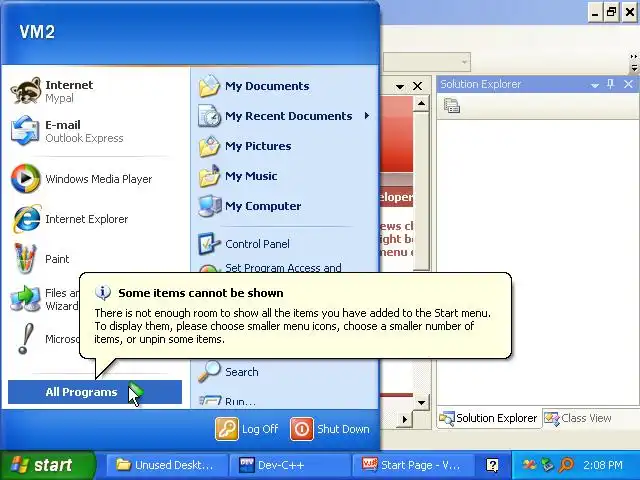Click toolbar options overflow chevron
Image resolution: width=640 pixels, height=480 pixels.
coord(633,62)
